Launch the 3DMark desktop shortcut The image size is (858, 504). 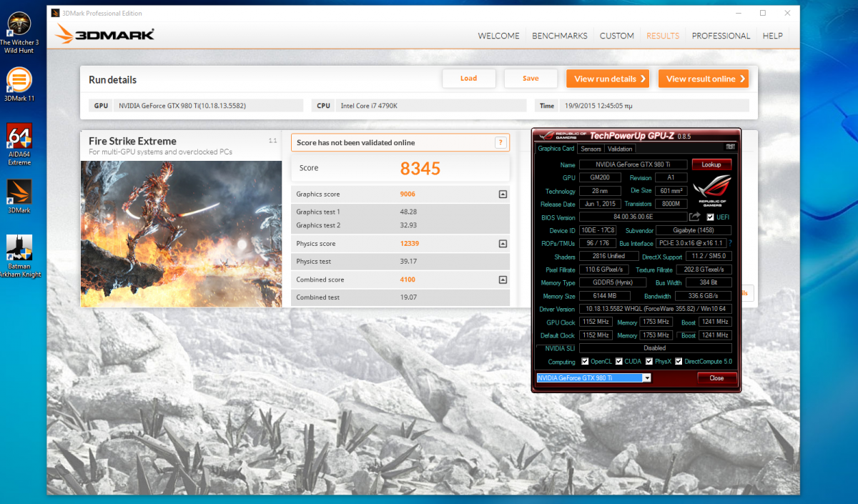(19, 197)
